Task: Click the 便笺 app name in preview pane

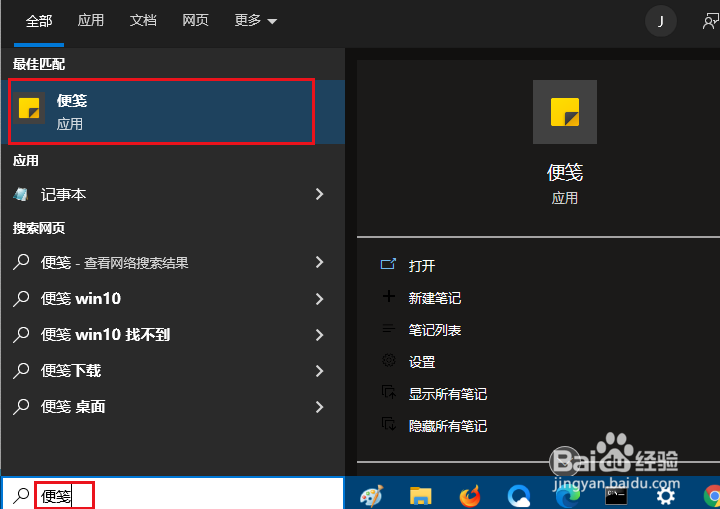Action: tap(564, 173)
